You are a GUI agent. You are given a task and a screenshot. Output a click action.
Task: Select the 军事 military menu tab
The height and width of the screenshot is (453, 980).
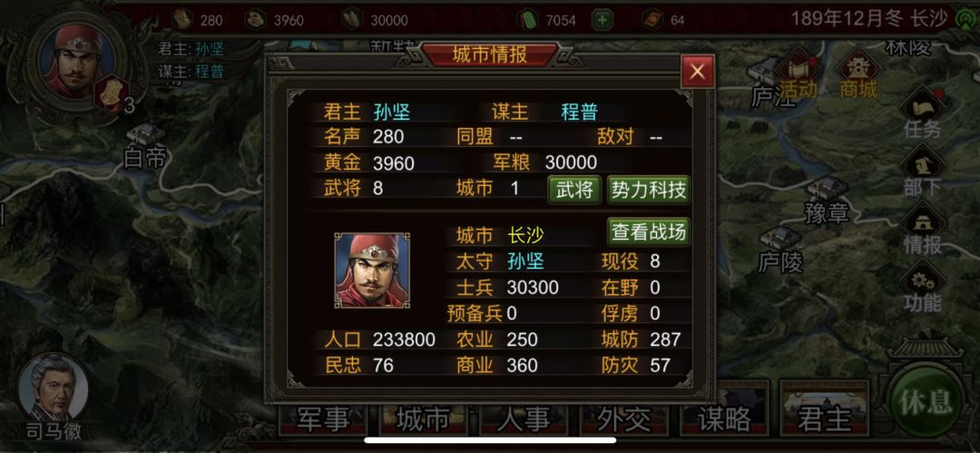323,418
